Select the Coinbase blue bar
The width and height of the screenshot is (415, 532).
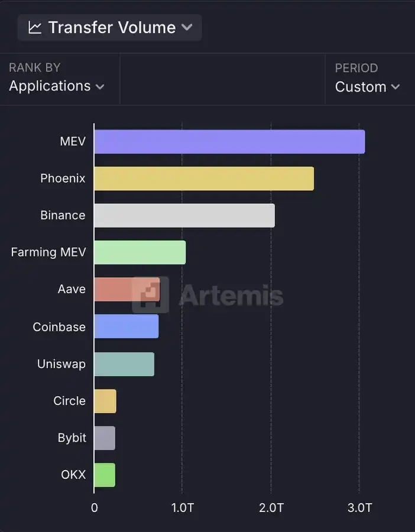tap(126, 326)
